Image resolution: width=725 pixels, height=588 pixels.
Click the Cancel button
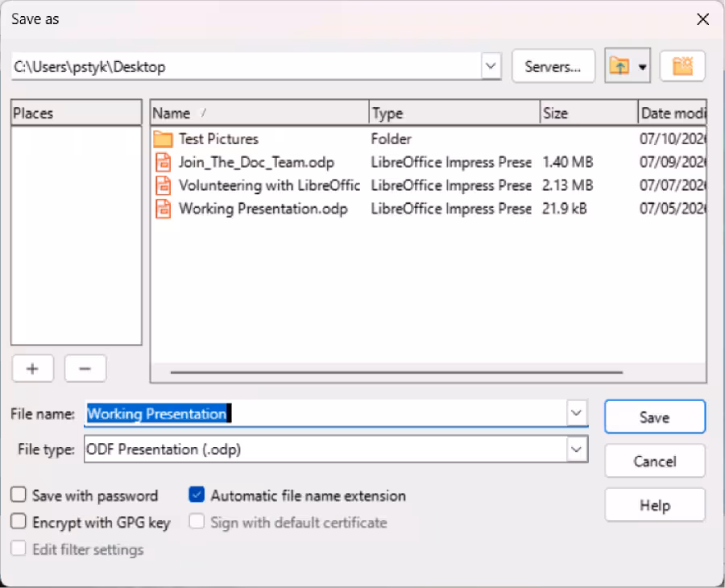click(x=655, y=461)
